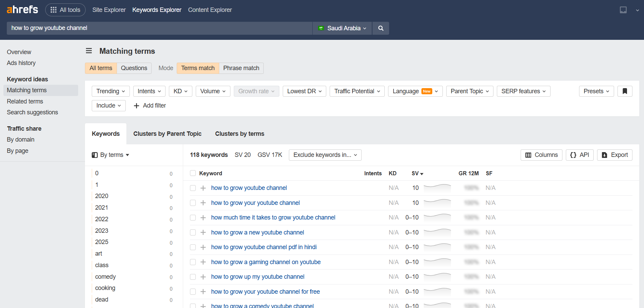Select the Keywords tab

[106, 134]
